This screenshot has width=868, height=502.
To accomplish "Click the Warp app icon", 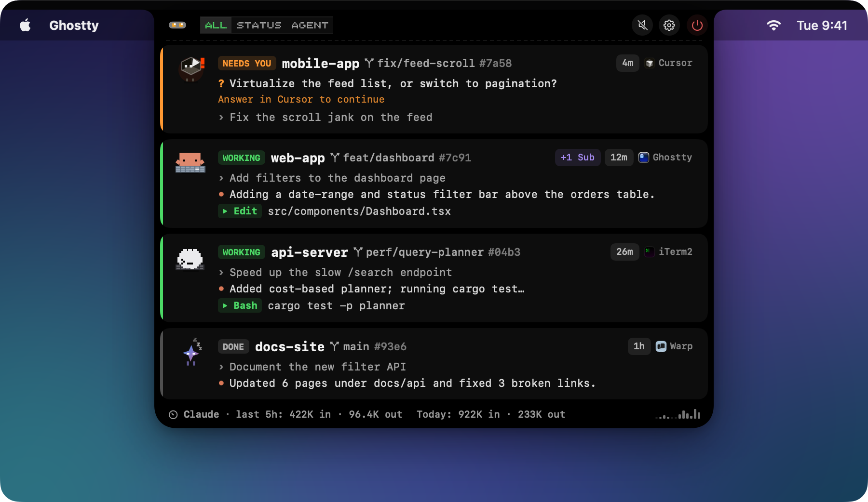I will point(661,346).
